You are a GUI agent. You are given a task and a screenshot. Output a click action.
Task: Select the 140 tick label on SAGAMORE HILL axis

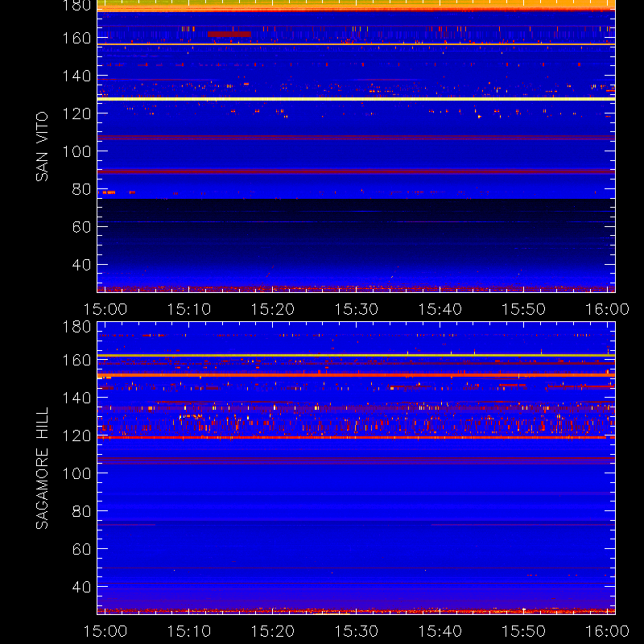(x=76, y=398)
